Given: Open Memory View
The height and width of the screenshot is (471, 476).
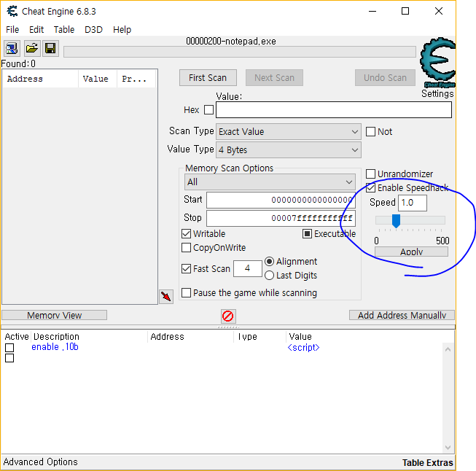Looking at the screenshot, I should [x=55, y=315].
